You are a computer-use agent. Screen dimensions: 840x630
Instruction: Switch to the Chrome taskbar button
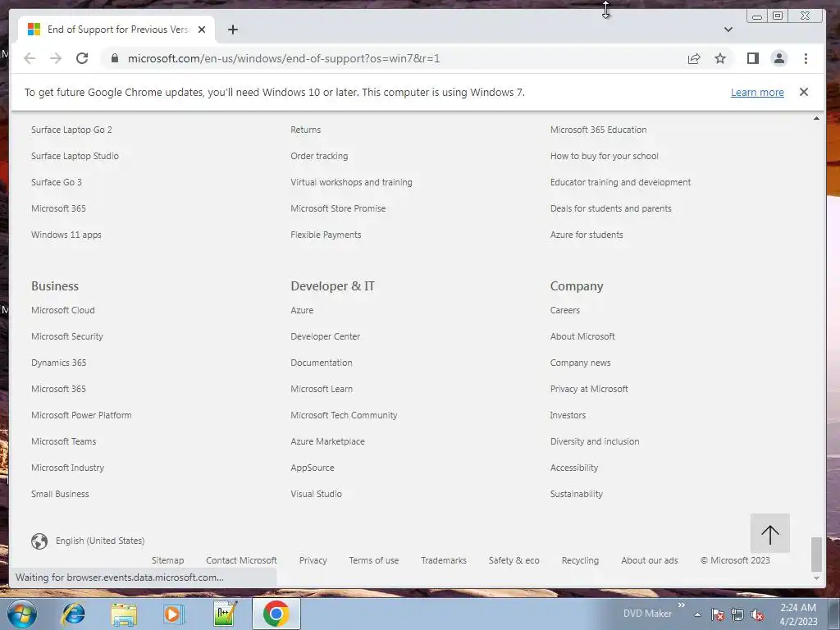[276, 614]
